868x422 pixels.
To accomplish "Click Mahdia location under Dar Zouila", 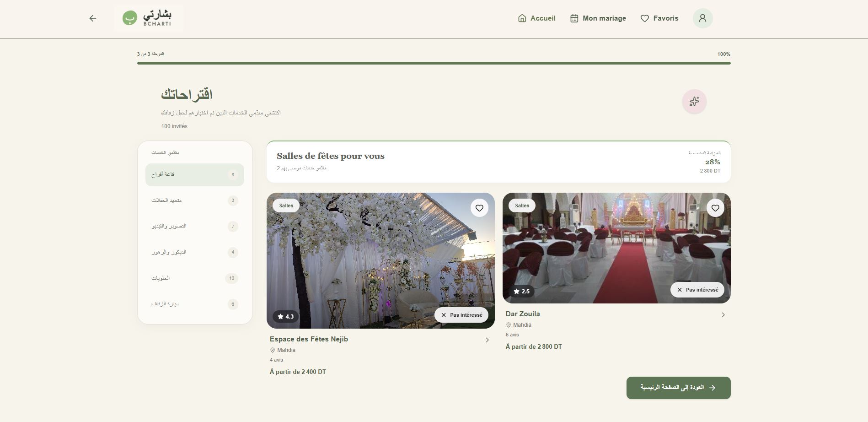I will coord(519,325).
